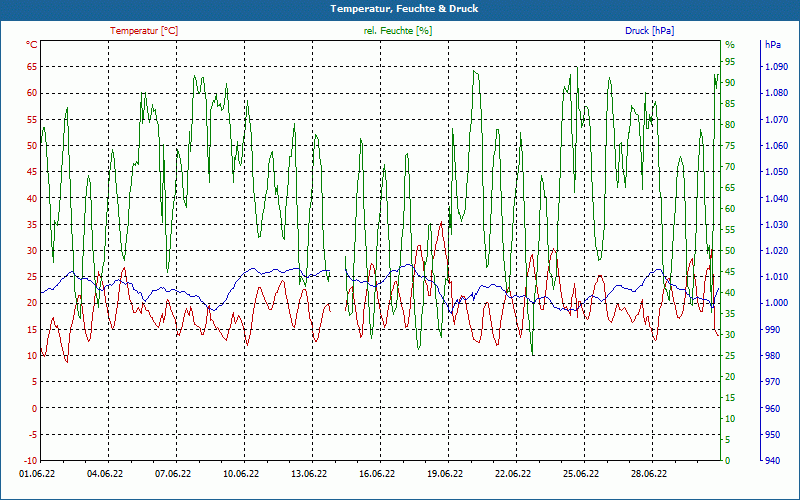Click the '19.06.22' date label
The image size is (800, 500).
[x=445, y=473]
